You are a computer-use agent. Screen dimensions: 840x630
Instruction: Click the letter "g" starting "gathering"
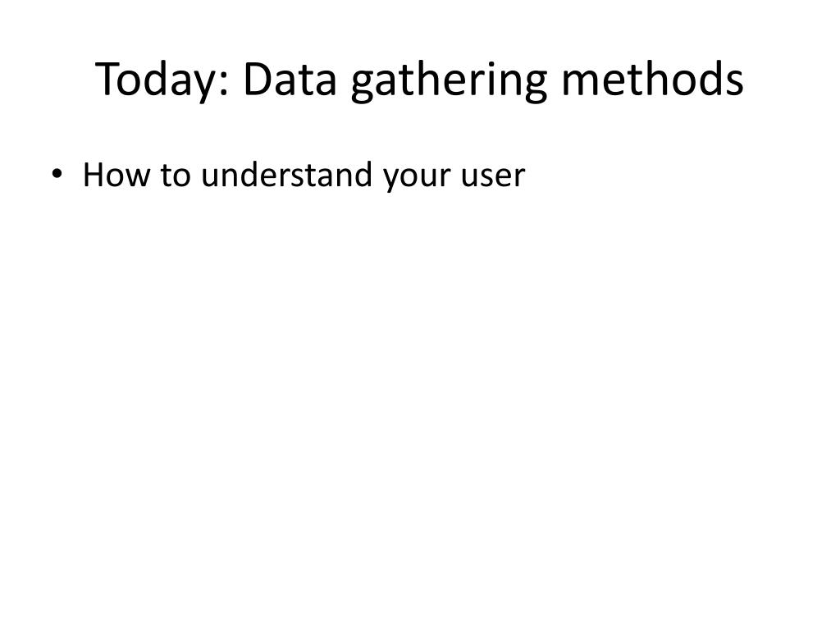(x=363, y=84)
